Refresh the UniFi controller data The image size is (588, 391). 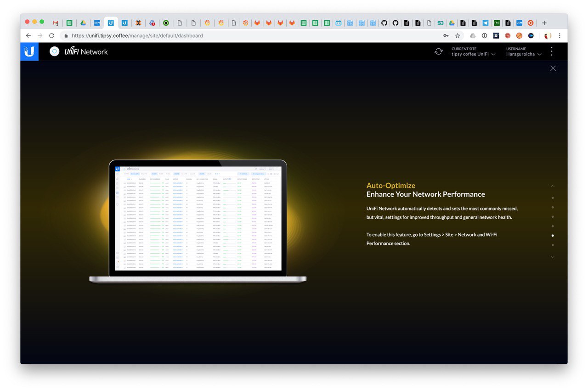pos(439,51)
